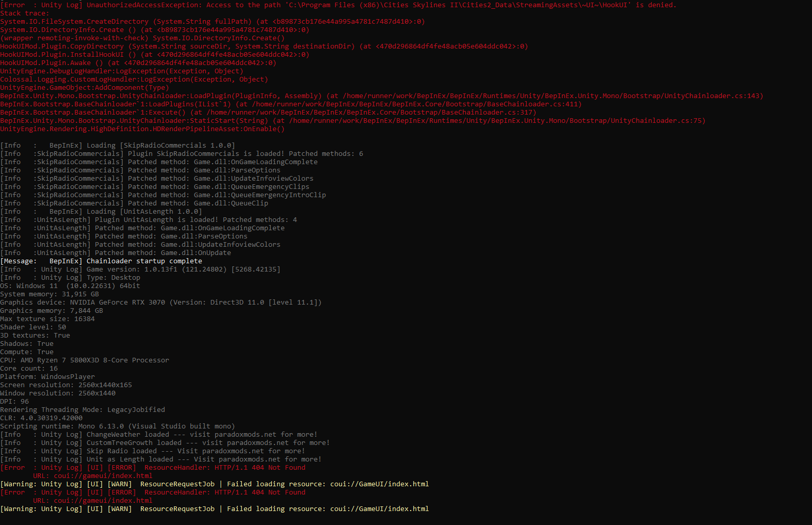Click the 'Game version: 1.0.13f1' line
This screenshot has width=812, height=525.
click(x=140, y=269)
